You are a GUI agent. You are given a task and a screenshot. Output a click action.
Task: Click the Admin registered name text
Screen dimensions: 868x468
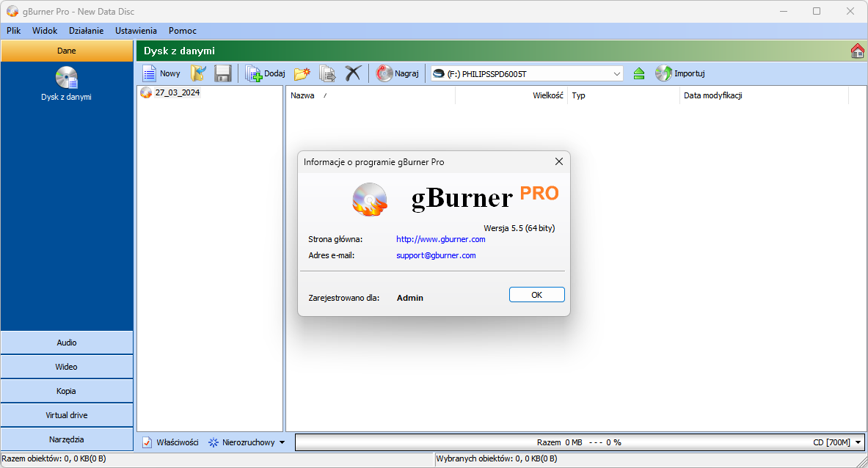[x=410, y=298]
